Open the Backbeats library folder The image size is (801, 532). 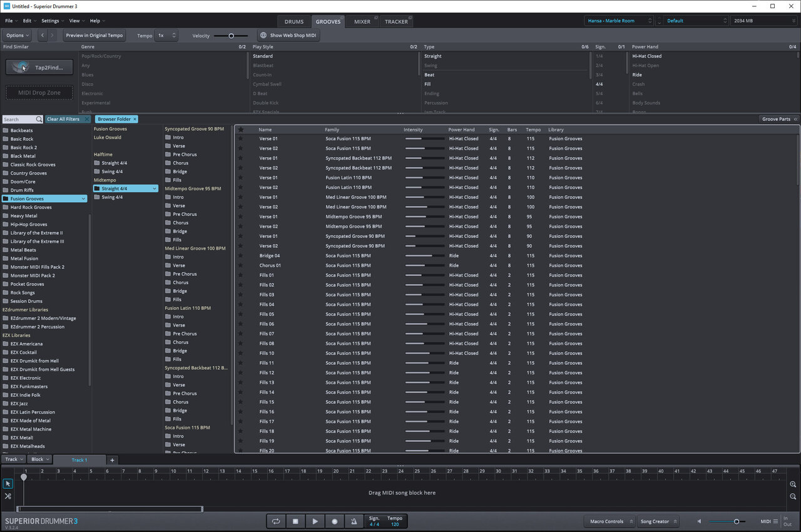21,130
